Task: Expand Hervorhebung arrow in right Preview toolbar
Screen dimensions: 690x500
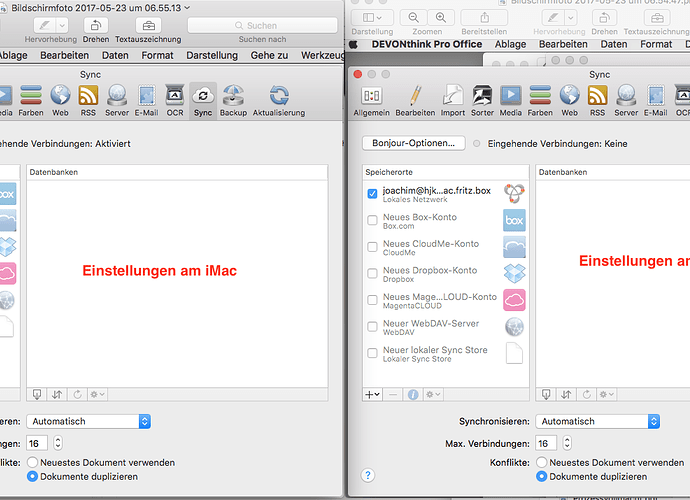Action: coord(571,18)
